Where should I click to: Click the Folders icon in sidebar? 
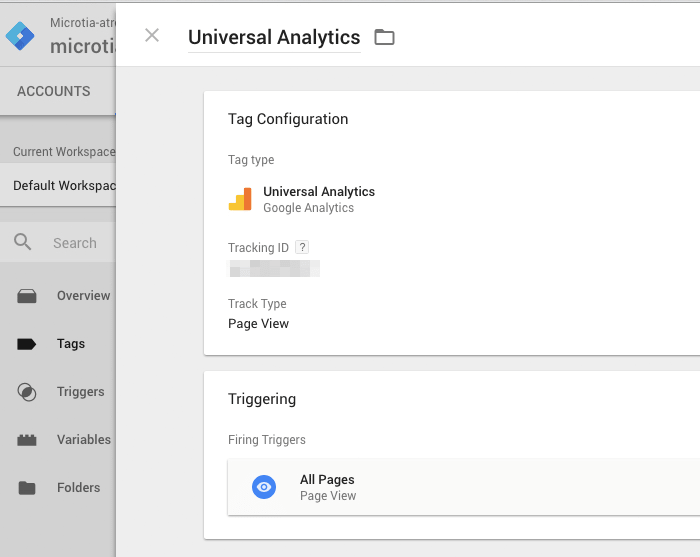point(27,488)
